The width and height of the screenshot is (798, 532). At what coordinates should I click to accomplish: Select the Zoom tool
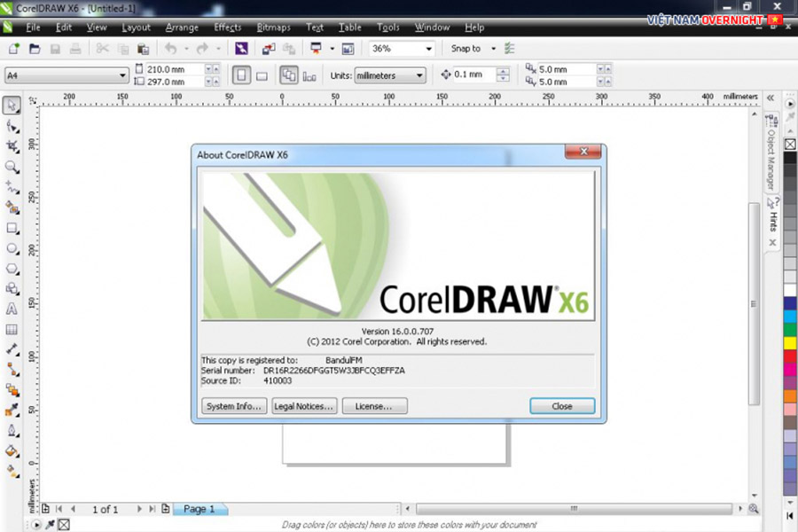pyautogui.click(x=12, y=167)
